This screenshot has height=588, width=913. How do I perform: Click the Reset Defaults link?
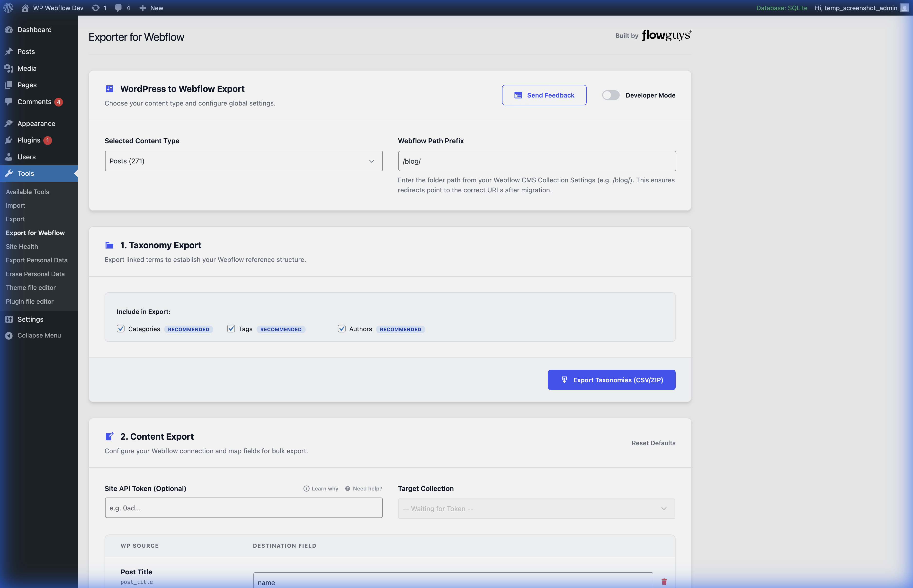[653, 443]
